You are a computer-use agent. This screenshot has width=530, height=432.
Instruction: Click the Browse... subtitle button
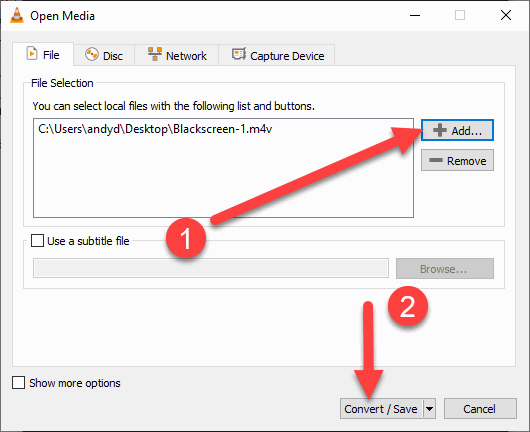(444, 269)
